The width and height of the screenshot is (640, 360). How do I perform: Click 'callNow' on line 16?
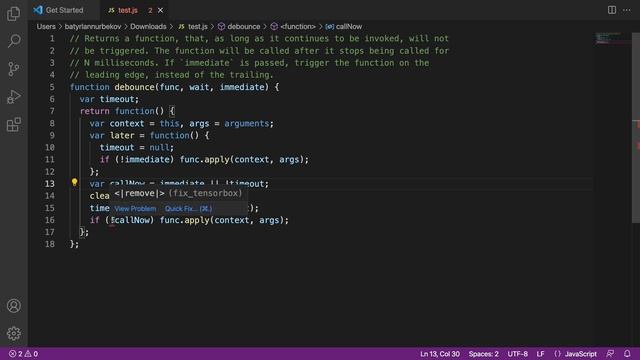click(x=133, y=220)
